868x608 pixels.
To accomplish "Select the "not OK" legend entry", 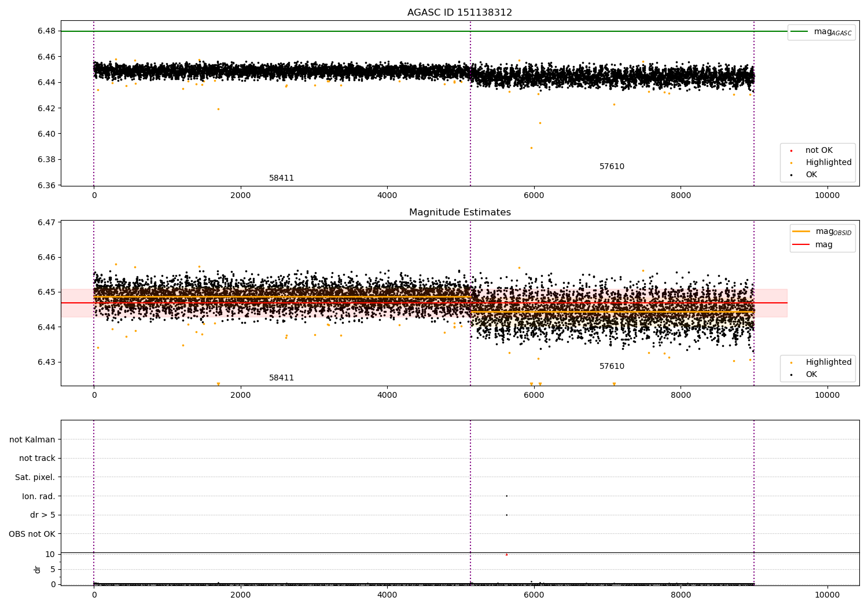I will pyautogui.click(x=819, y=150).
